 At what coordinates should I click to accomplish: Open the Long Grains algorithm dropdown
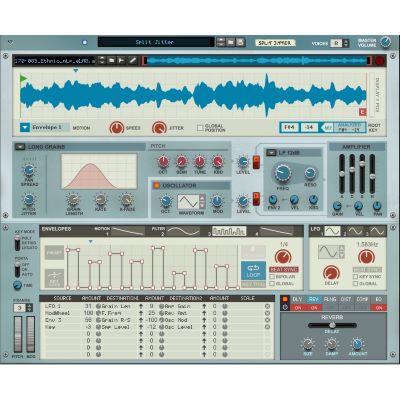20,147
